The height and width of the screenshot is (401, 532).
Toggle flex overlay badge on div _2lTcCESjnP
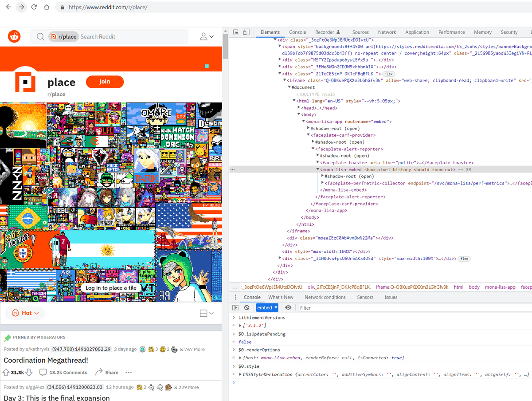(x=389, y=74)
